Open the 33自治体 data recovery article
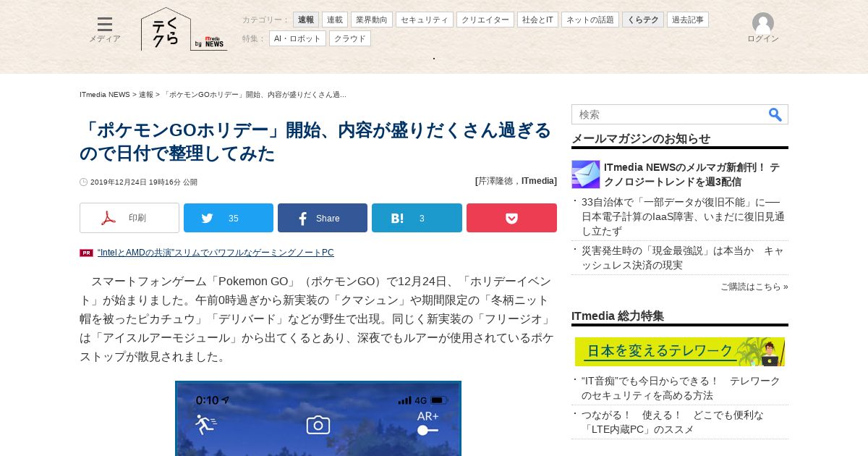868x456 pixels. pos(683,216)
